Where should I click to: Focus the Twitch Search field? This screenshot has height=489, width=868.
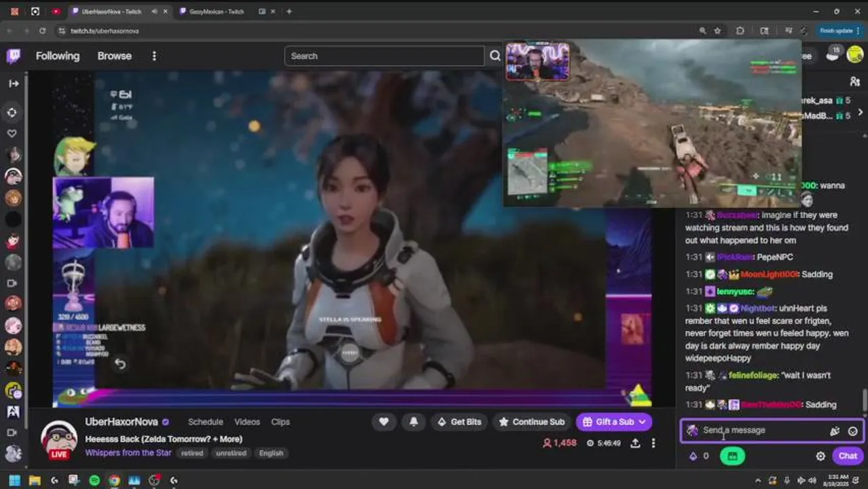(384, 56)
